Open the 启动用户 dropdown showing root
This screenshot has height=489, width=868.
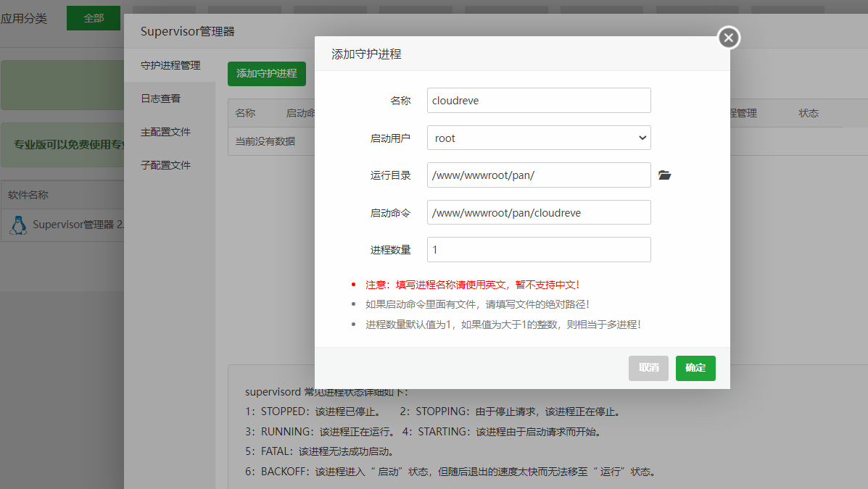click(x=539, y=138)
